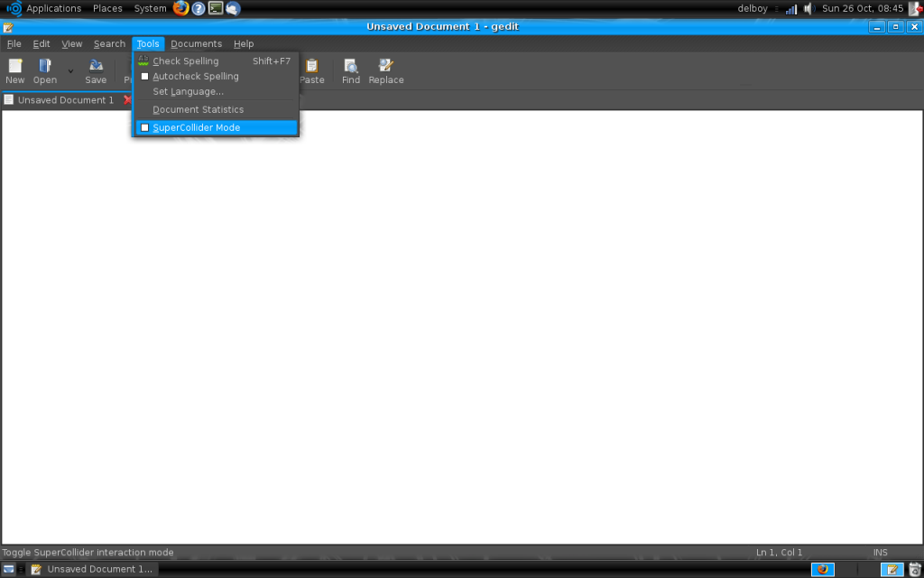Launch Firefox from the top panel

click(x=180, y=8)
